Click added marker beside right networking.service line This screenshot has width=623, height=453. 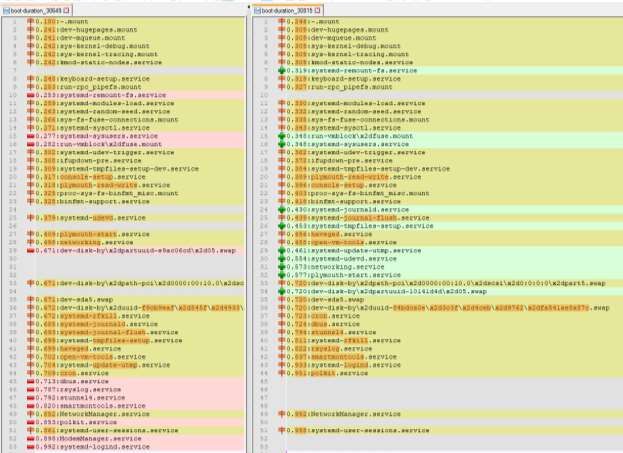click(282, 267)
